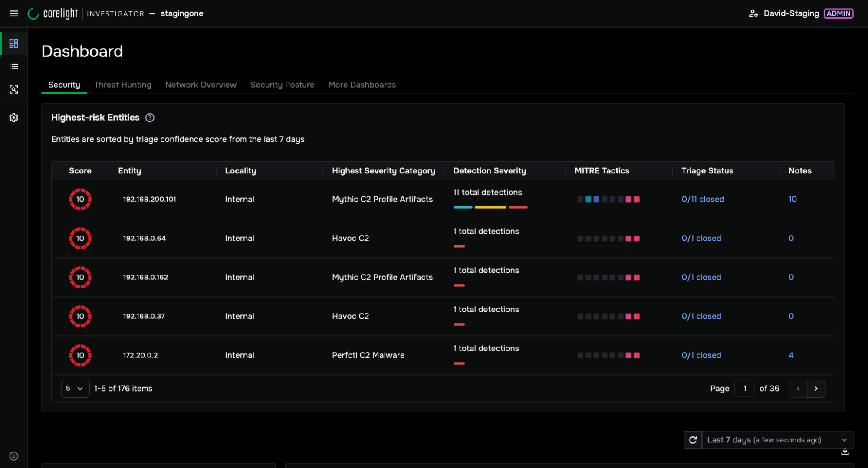Go to the next page of entities
The image size is (868, 468).
point(816,389)
